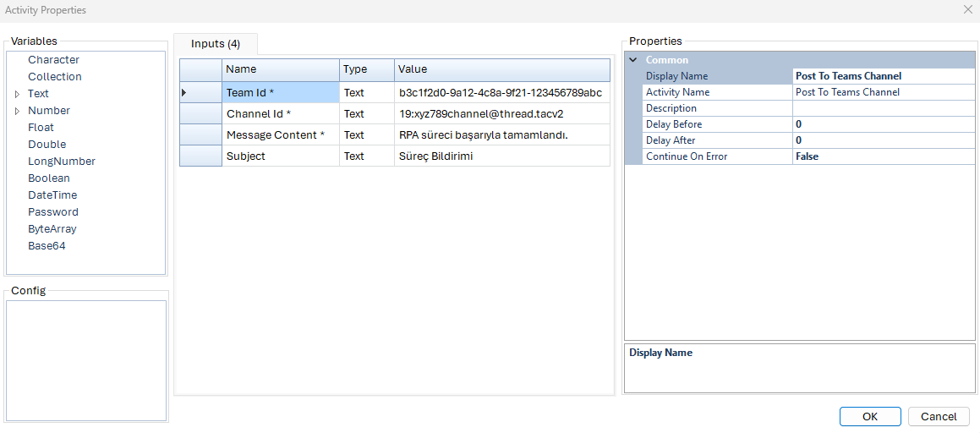Edit the Team Id value field

[501, 93]
